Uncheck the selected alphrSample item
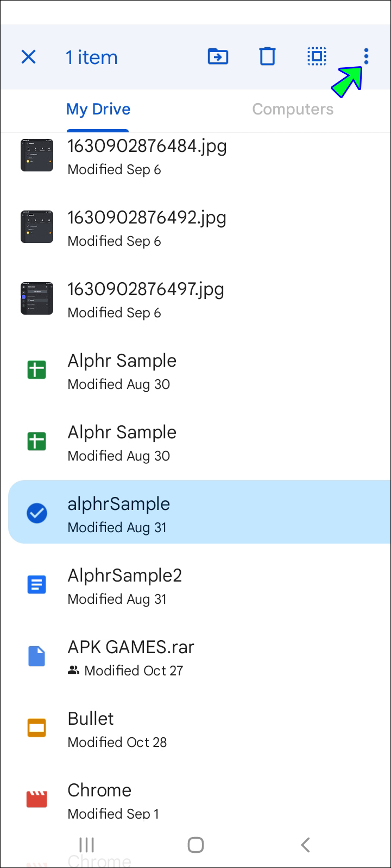 (x=37, y=513)
